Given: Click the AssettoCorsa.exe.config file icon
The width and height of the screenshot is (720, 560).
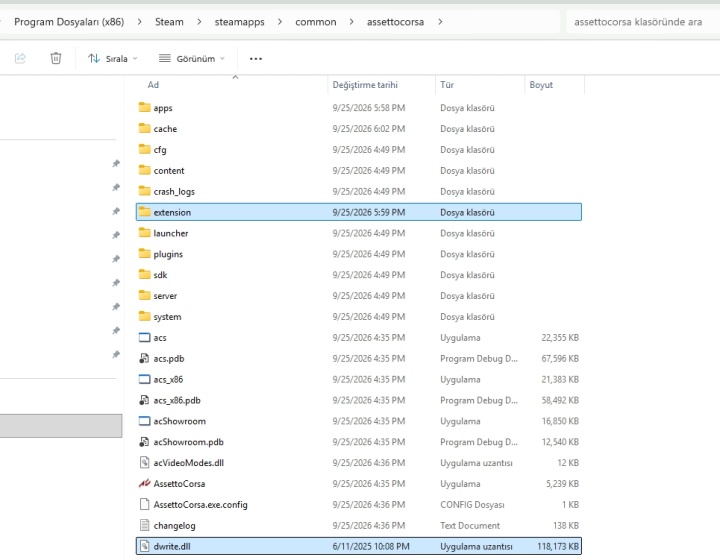Looking at the screenshot, I should (144, 504).
